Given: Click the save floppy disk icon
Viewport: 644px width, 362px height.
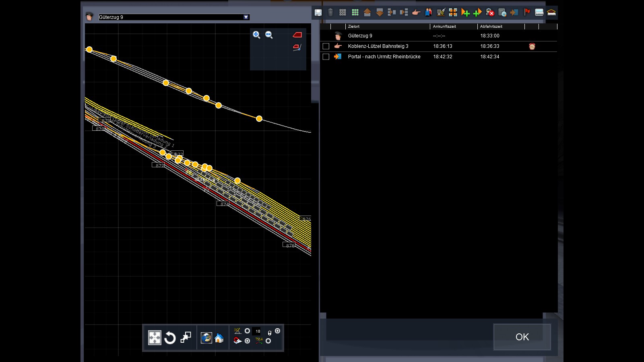Looking at the screenshot, I should 318,12.
